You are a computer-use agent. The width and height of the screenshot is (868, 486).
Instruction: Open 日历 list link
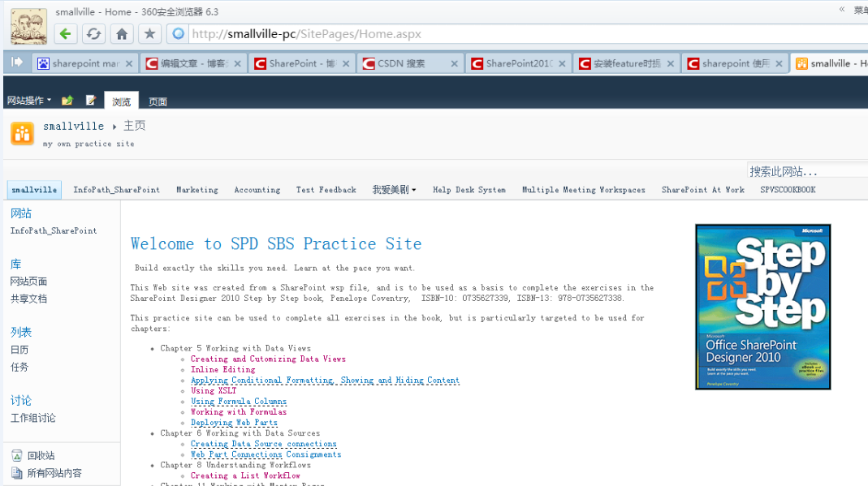click(x=19, y=350)
